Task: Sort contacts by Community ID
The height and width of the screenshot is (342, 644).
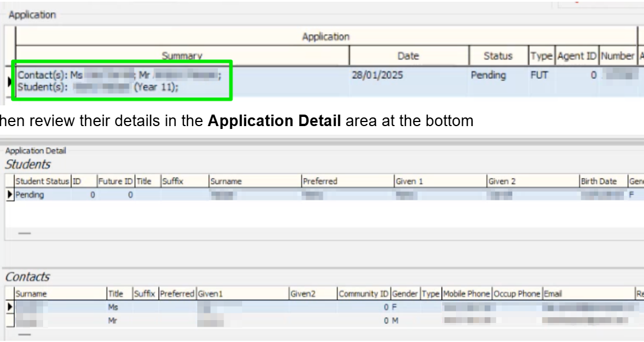Action: [x=364, y=294]
